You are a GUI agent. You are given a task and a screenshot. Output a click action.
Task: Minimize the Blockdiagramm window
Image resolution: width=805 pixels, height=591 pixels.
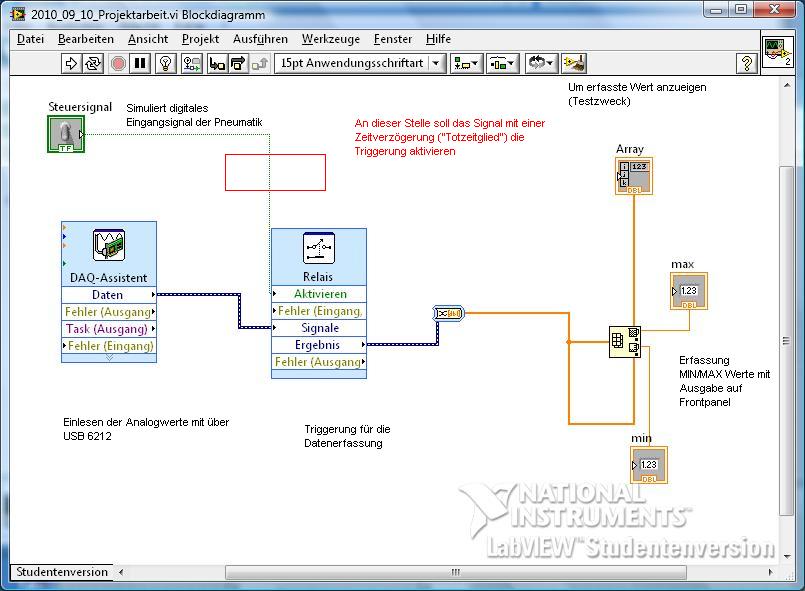[717, 9]
